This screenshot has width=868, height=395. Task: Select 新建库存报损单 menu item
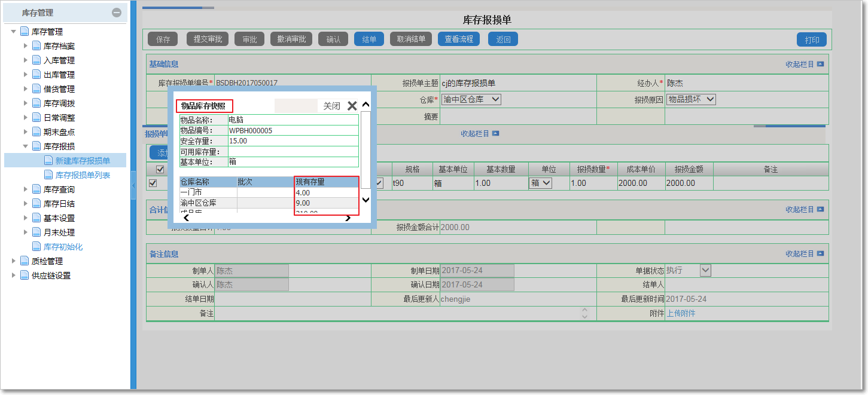point(83,161)
